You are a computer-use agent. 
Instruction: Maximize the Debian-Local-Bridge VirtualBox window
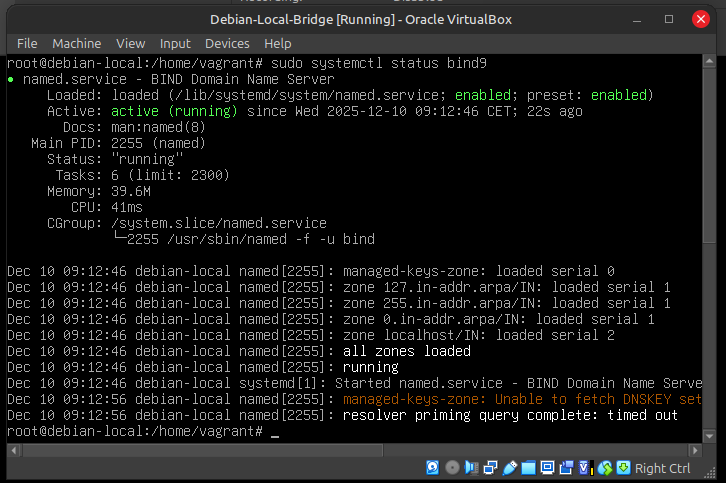[x=669, y=19]
